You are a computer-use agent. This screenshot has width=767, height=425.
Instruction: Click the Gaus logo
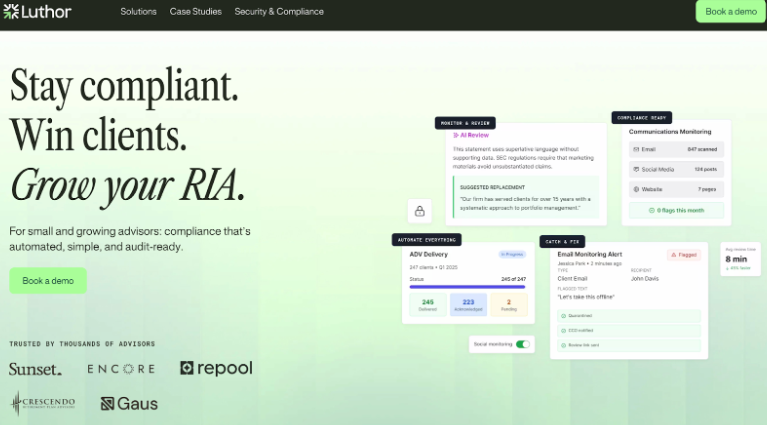click(x=129, y=404)
